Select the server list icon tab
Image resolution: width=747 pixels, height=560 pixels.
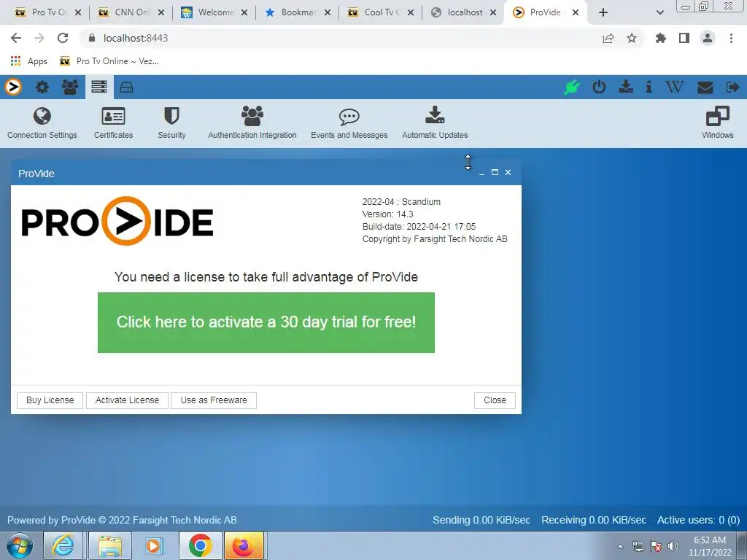click(99, 87)
